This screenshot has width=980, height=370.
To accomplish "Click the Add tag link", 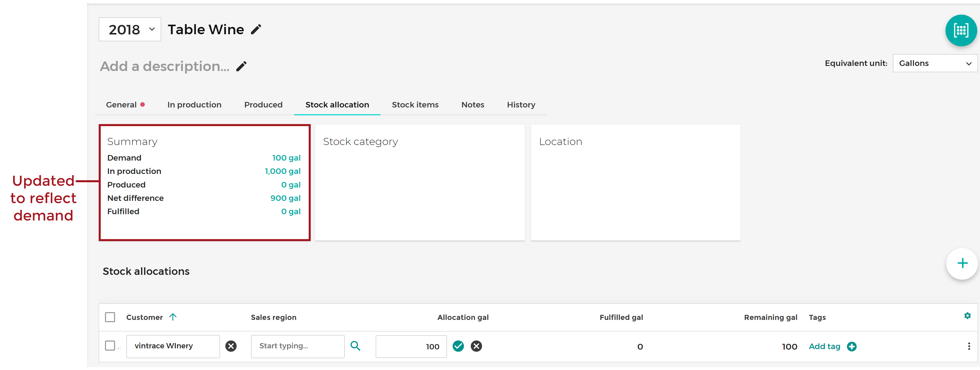I will coord(824,346).
